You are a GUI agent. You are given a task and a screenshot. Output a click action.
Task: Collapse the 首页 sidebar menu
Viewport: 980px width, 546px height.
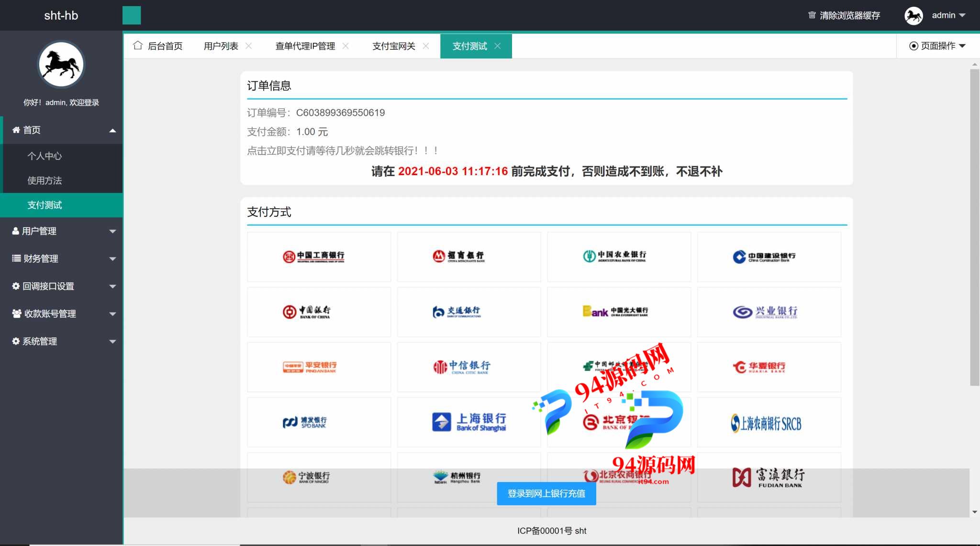61,130
